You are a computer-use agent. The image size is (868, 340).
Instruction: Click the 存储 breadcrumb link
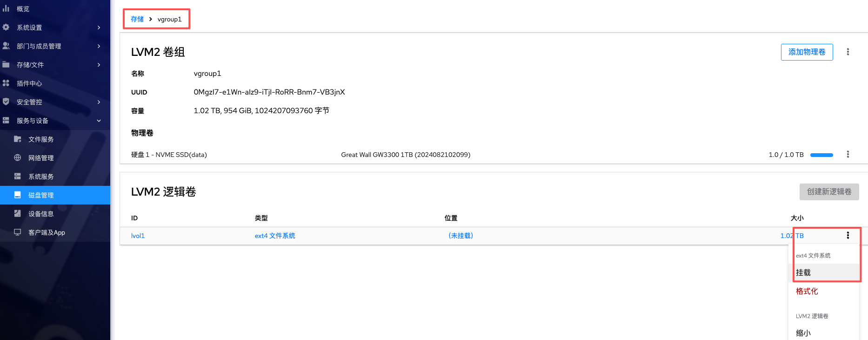click(137, 19)
